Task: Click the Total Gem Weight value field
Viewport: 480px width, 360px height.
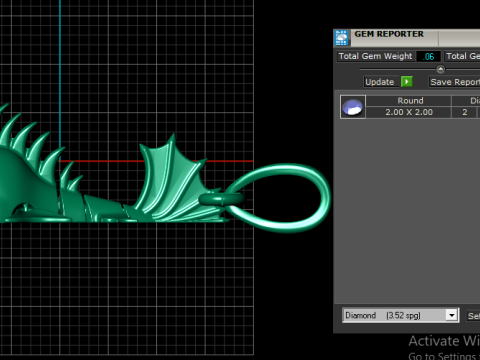Action: pyautogui.click(x=429, y=56)
